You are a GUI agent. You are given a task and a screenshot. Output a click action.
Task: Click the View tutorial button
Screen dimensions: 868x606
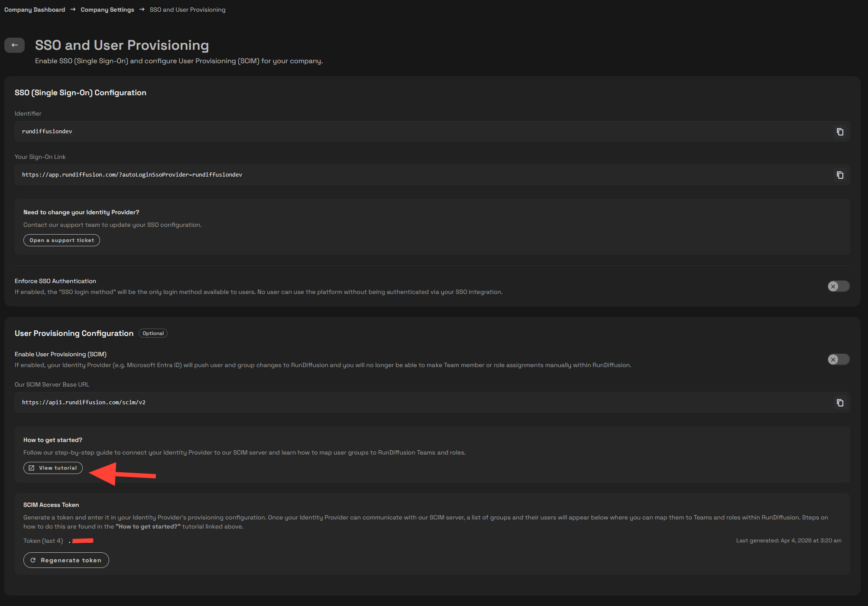pos(52,467)
